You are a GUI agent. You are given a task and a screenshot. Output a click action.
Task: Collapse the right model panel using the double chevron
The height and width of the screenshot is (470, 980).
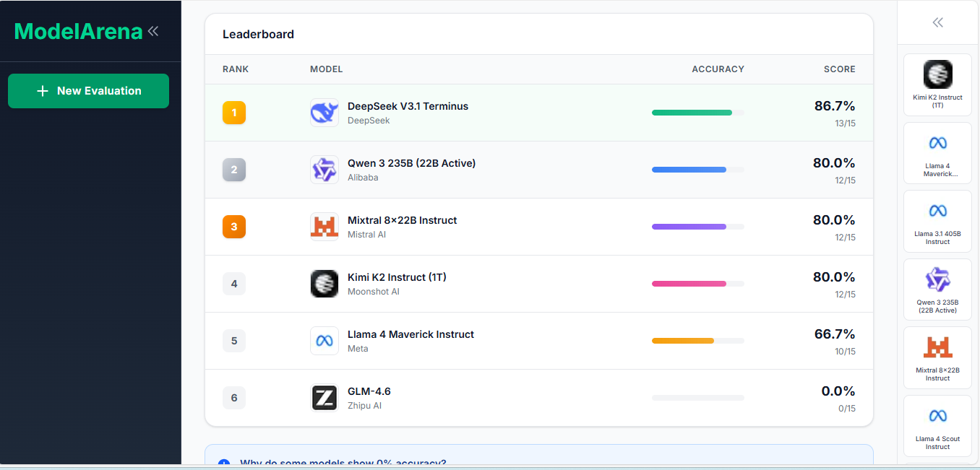click(x=937, y=22)
